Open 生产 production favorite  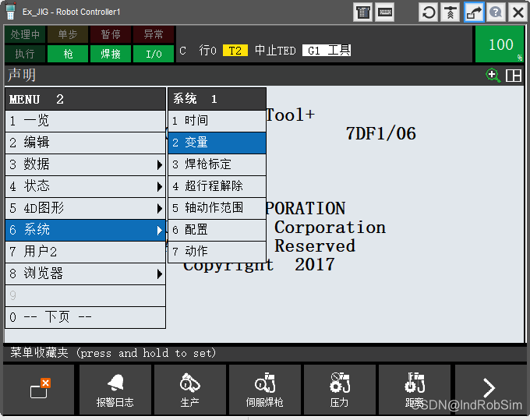(x=190, y=390)
